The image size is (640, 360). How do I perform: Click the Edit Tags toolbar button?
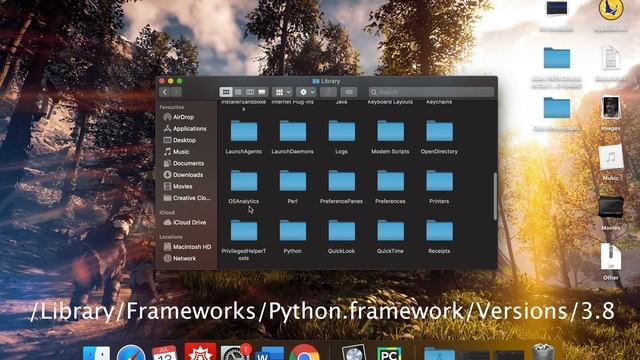pyautogui.click(x=349, y=92)
